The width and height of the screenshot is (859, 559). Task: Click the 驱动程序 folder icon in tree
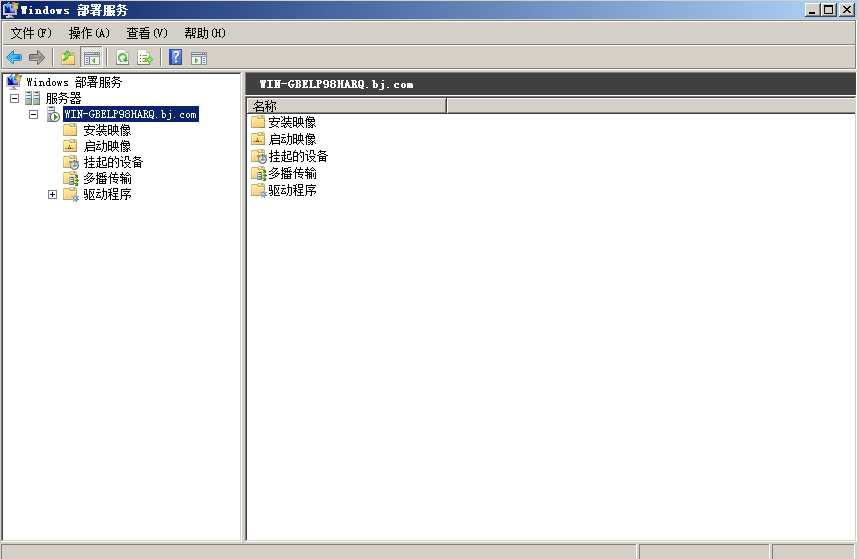tap(71, 195)
